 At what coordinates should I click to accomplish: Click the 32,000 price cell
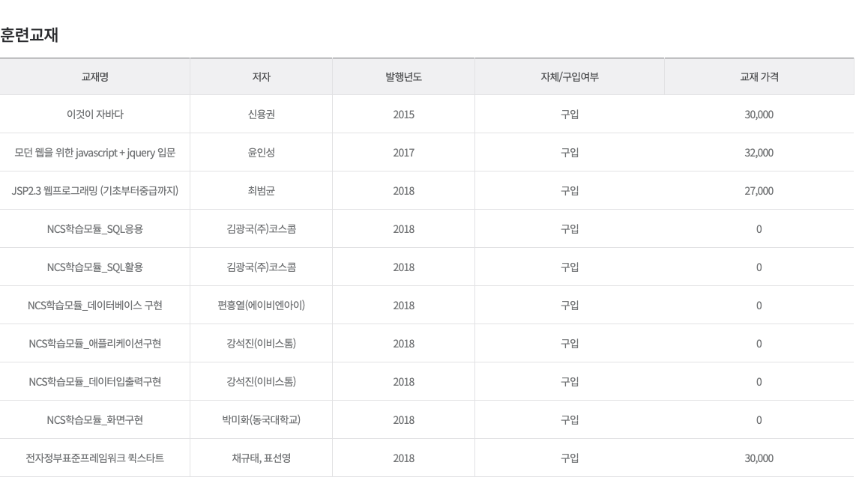759,153
